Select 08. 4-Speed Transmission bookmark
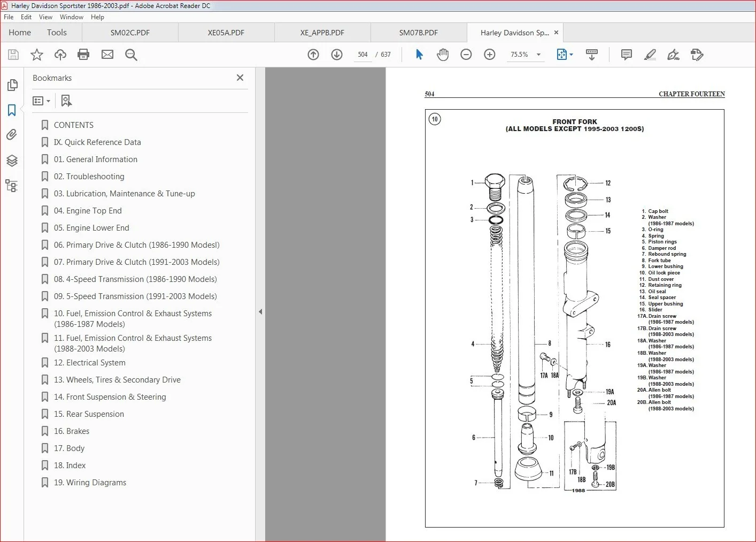This screenshot has width=756, height=542. [x=135, y=279]
